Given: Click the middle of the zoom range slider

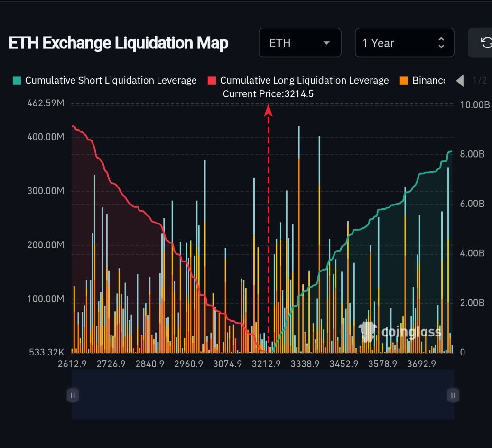Looking at the screenshot, I should [x=263, y=395].
